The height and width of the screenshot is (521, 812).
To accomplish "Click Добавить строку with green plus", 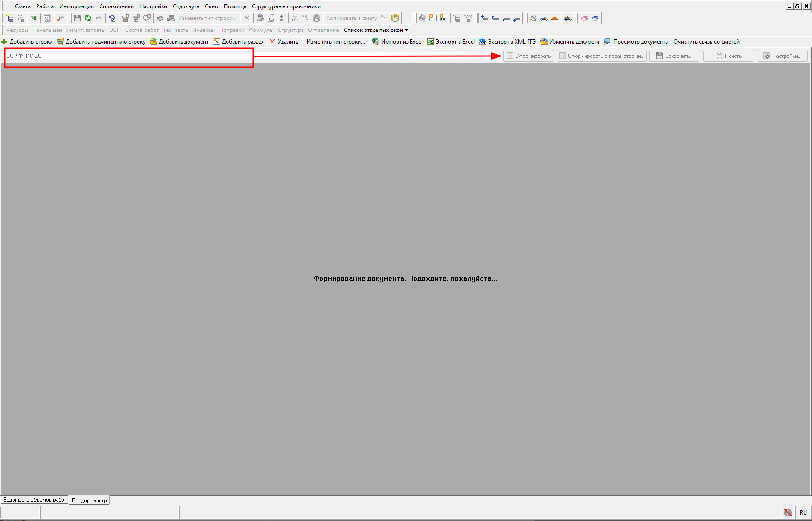I will 27,42.
